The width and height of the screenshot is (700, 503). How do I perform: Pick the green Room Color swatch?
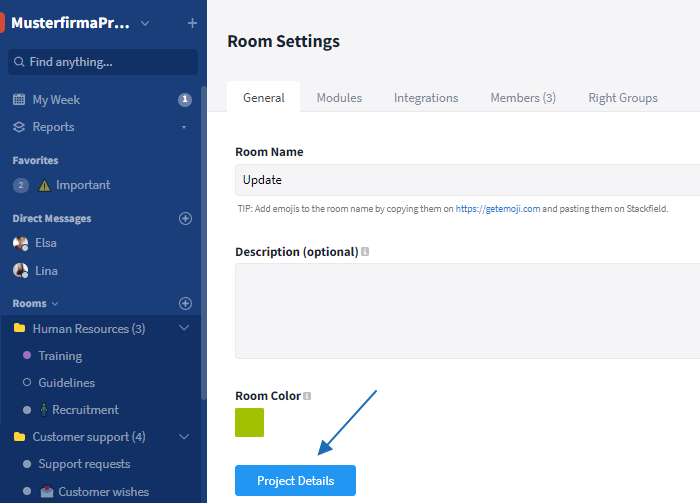(249, 422)
